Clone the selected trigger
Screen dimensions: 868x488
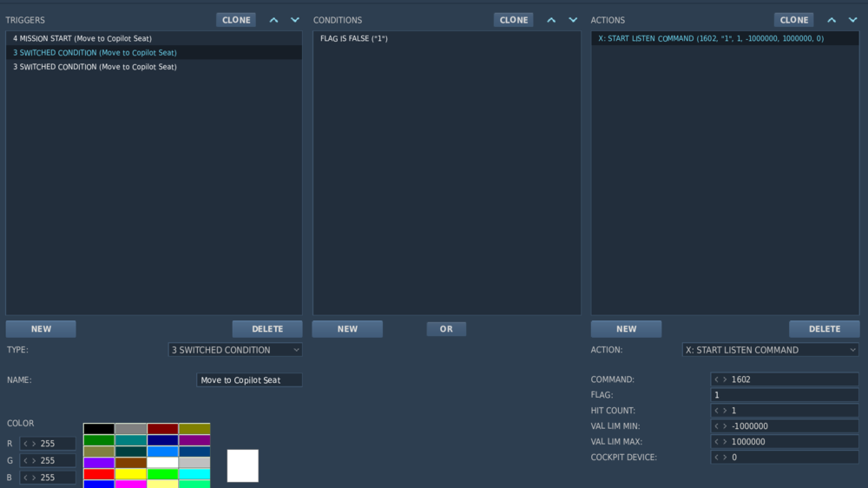click(x=236, y=20)
